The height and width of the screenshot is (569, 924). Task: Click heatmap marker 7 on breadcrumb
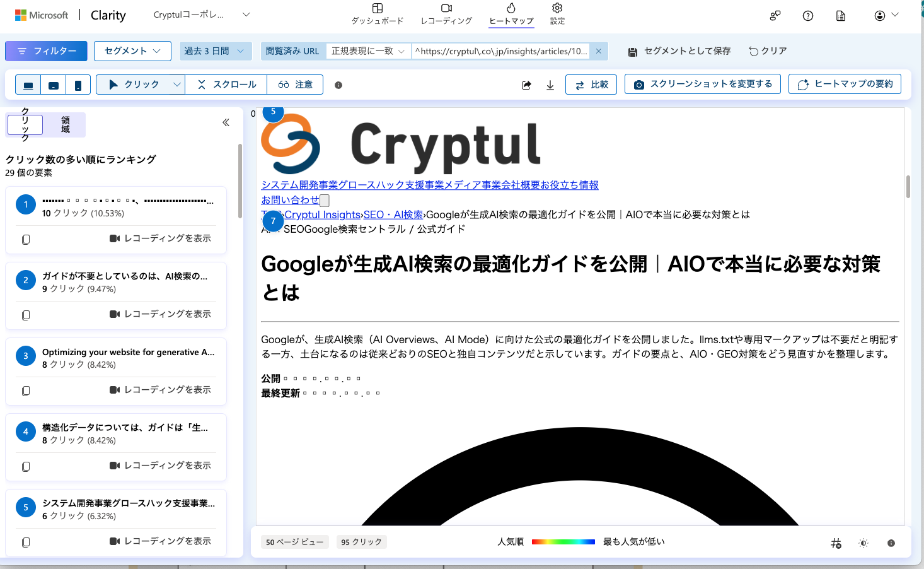click(273, 221)
